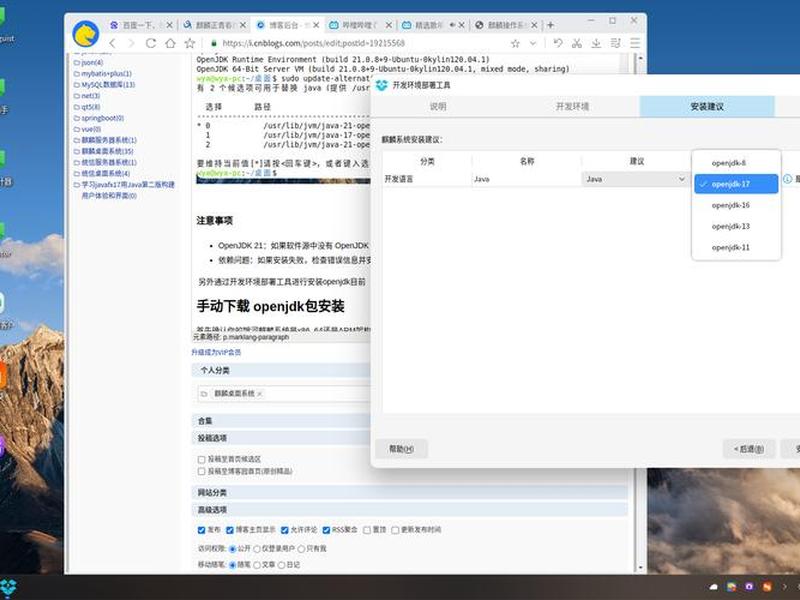Click the 升级成为VIP会员 link
Screen dimensions: 800x600
[216, 352]
